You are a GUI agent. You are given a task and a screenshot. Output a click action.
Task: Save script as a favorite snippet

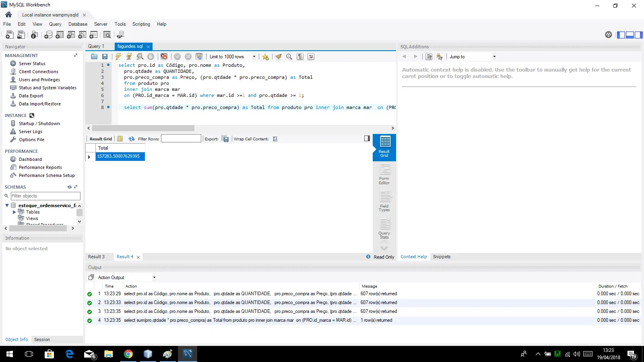point(265,57)
